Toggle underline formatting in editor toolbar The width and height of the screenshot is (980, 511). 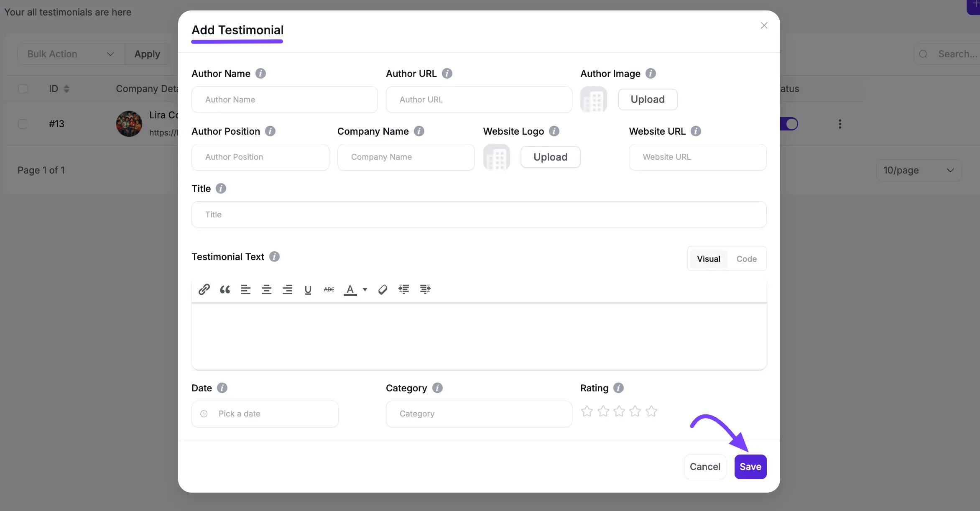pyautogui.click(x=308, y=289)
